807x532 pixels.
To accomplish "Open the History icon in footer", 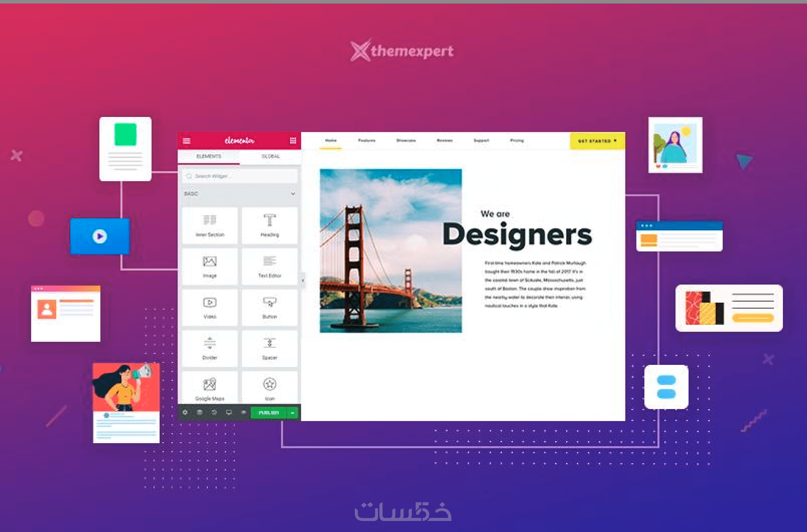I will coord(214,413).
